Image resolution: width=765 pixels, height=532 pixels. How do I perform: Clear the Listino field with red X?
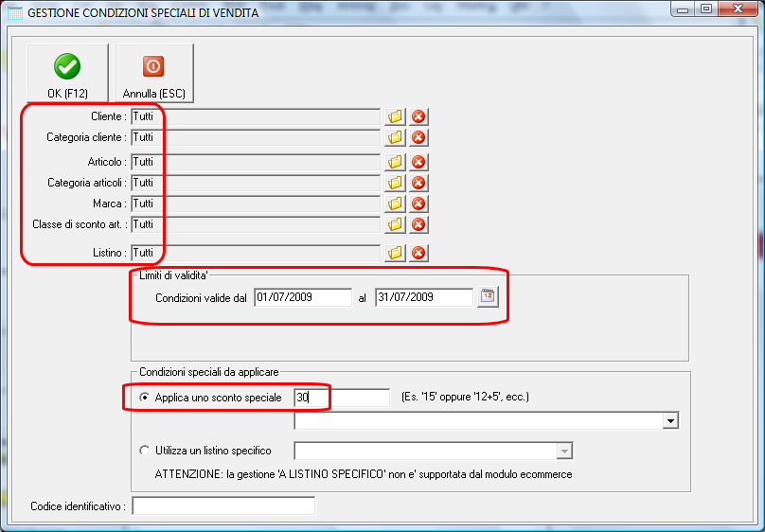tap(418, 253)
